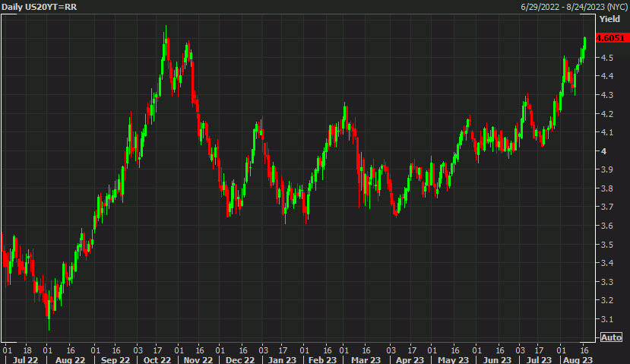Click the 3.9 yield axis label

click(x=606, y=169)
